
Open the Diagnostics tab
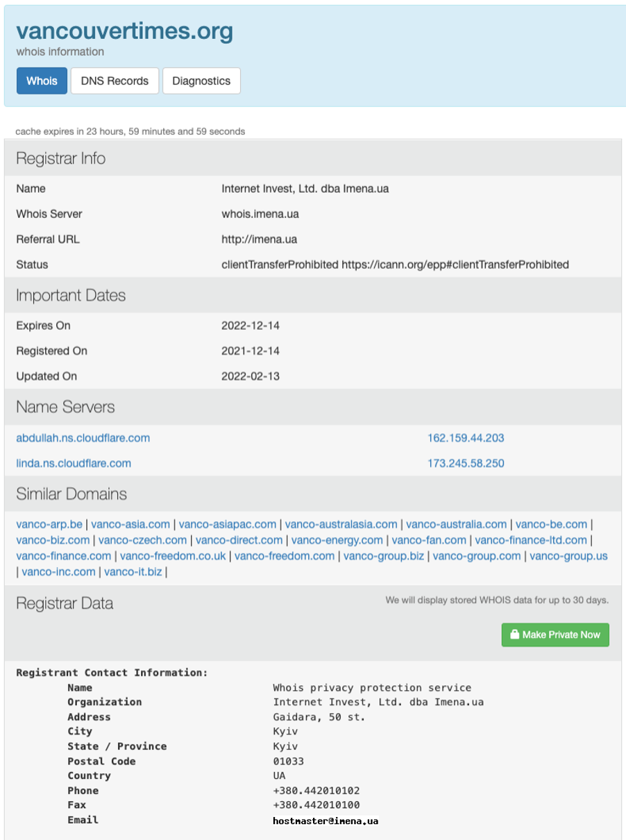[201, 81]
